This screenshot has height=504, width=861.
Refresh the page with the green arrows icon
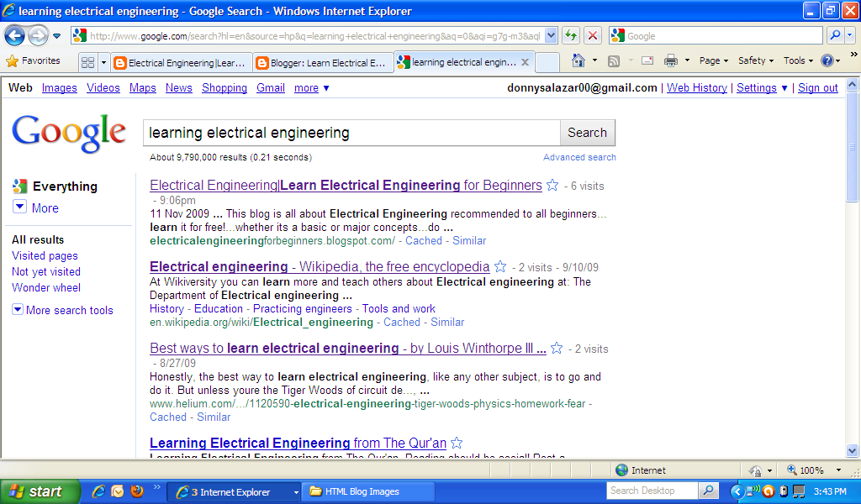pos(571,36)
